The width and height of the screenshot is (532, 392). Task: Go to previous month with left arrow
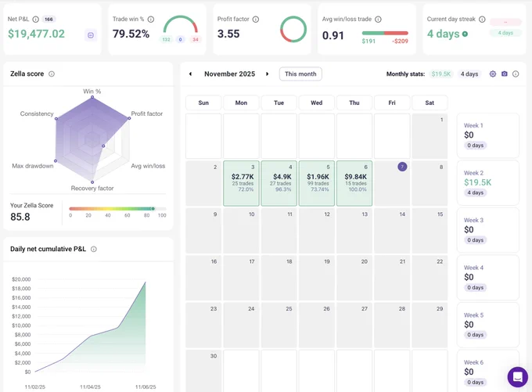click(x=190, y=74)
